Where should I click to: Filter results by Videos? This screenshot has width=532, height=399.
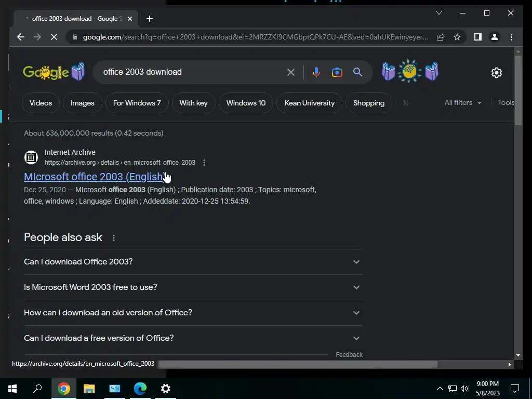tap(41, 103)
